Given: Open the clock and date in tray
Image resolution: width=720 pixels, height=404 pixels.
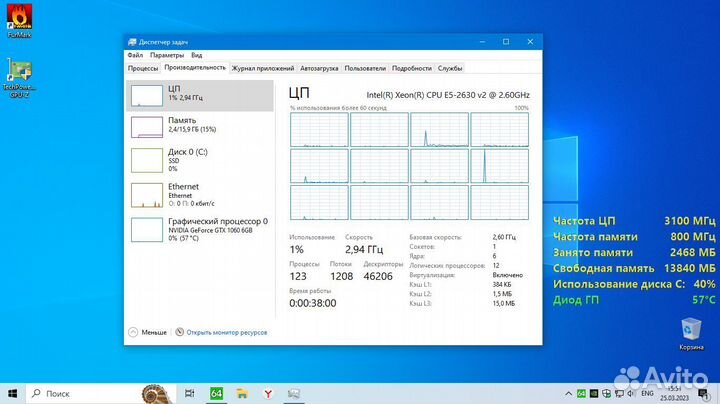Looking at the screenshot, I should (x=675, y=393).
